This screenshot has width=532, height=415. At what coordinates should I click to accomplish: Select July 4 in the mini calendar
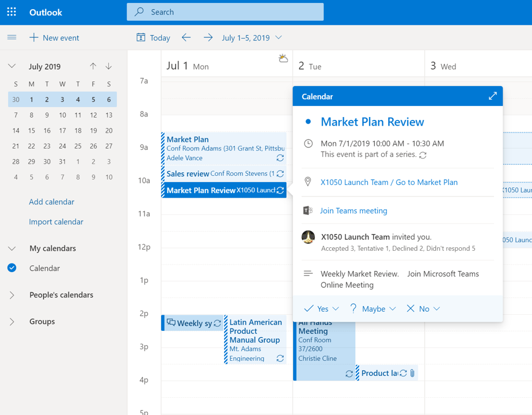pos(78,100)
